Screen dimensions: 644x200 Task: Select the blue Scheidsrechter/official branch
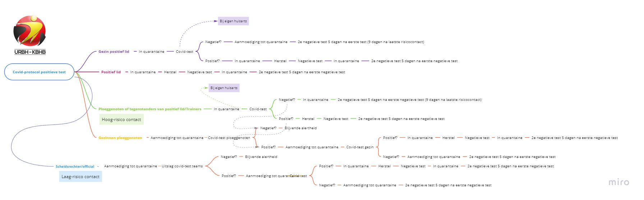[75, 167]
